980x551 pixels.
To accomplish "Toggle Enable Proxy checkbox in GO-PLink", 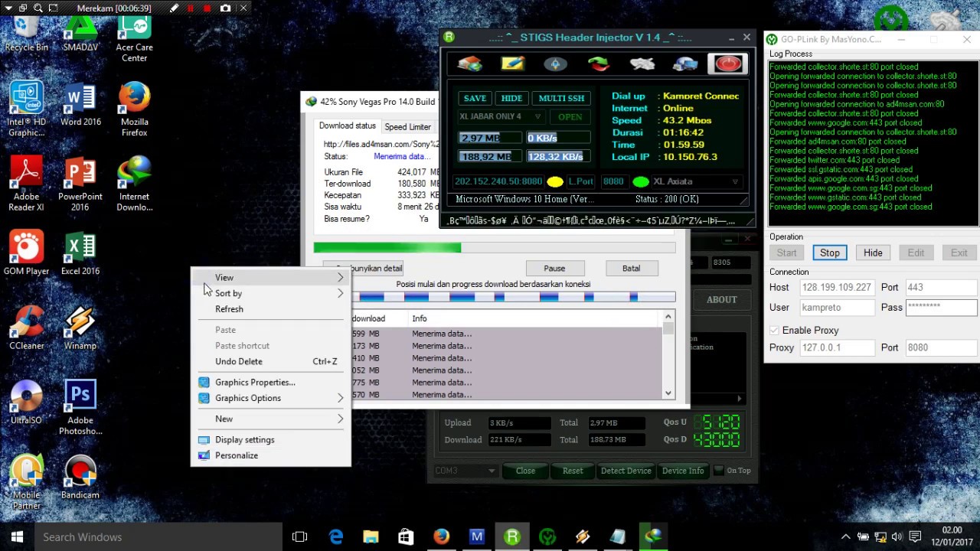I will [x=774, y=331].
